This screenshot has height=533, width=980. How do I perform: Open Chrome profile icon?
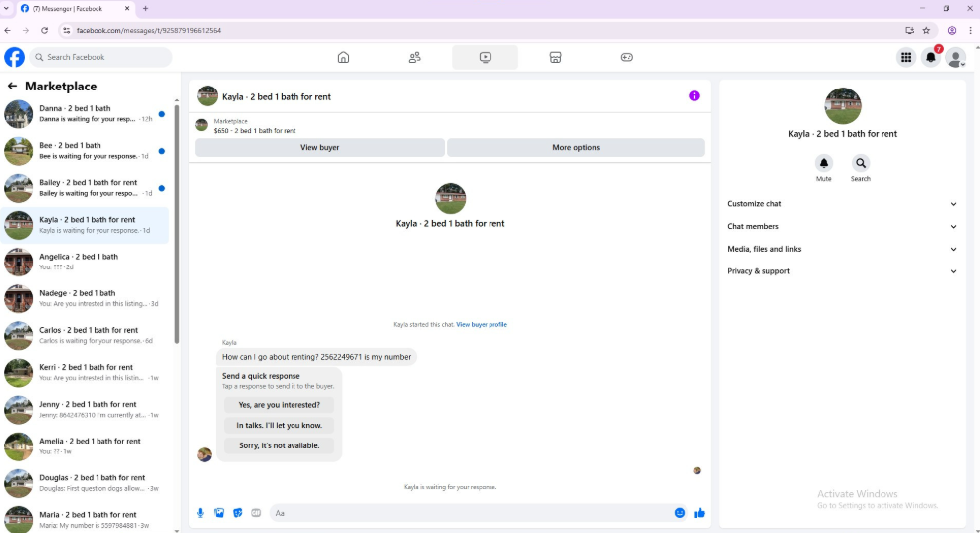click(952, 30)
